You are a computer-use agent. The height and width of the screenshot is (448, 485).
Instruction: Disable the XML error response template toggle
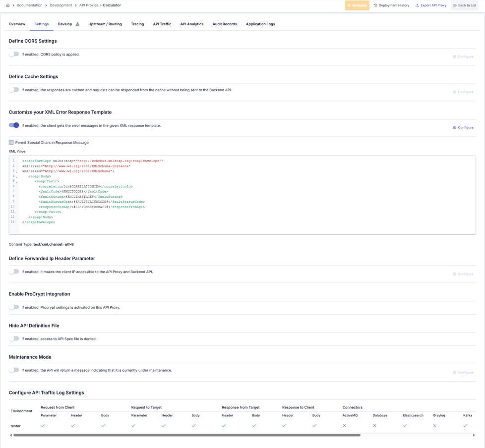click(14, 125)
